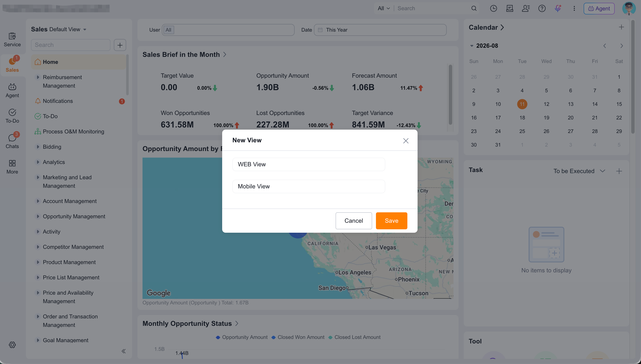
Task: Expand Opportunity Management tree item
Action: [x=38, y=217]
